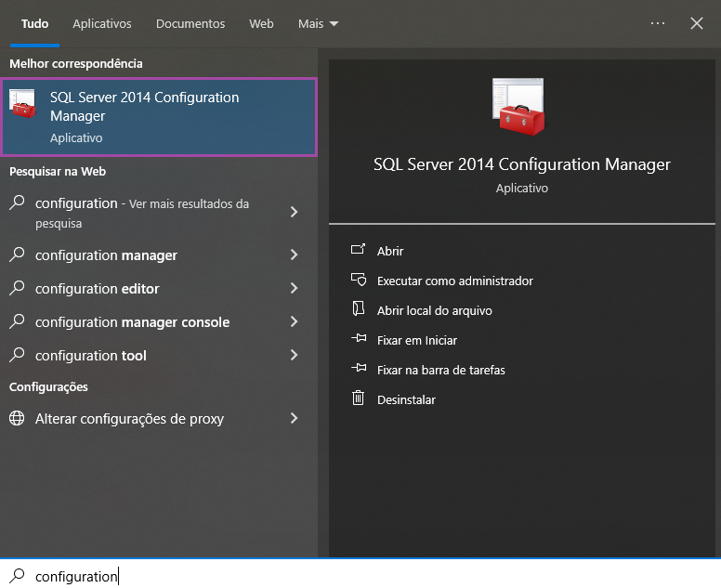Click pin icon for Fixar na barra de tarefas

pos(359,368)
